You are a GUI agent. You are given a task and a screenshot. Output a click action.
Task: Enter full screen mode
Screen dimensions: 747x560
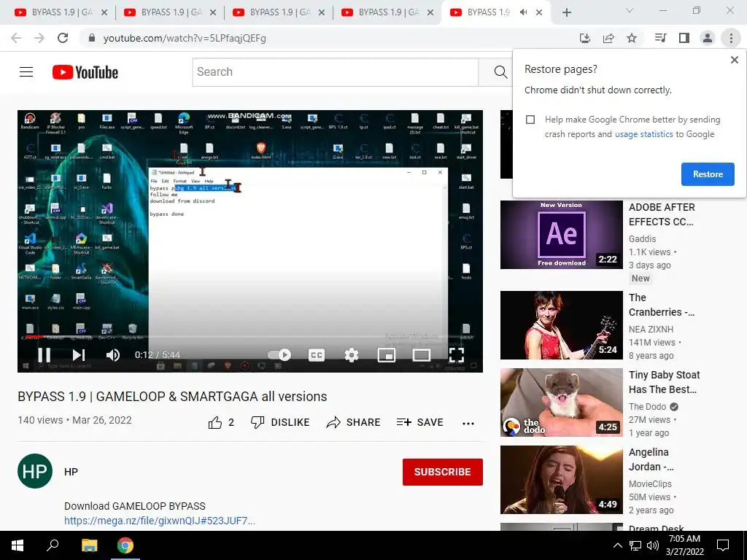[x=457, y=355]
